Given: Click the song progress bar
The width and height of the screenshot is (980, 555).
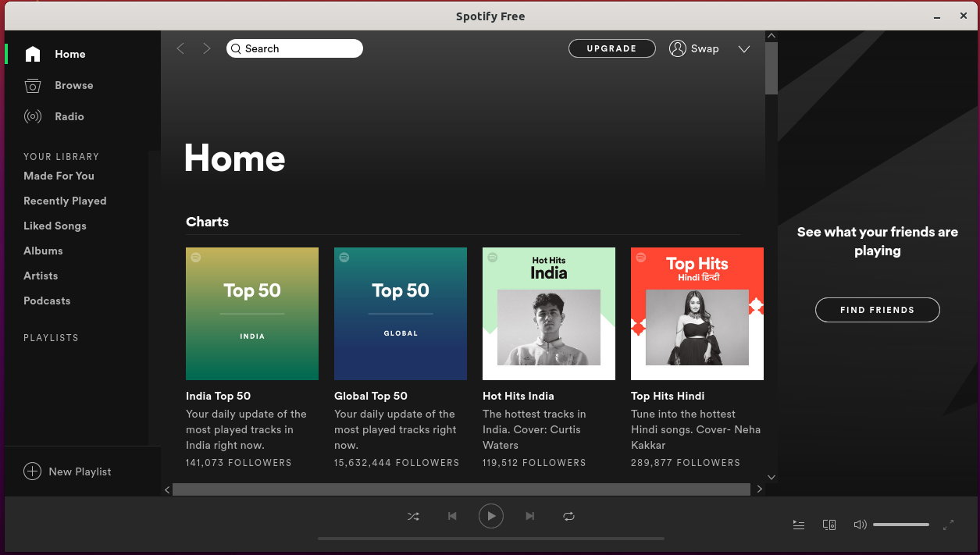Looking at the screenshot, I should 491,539.
